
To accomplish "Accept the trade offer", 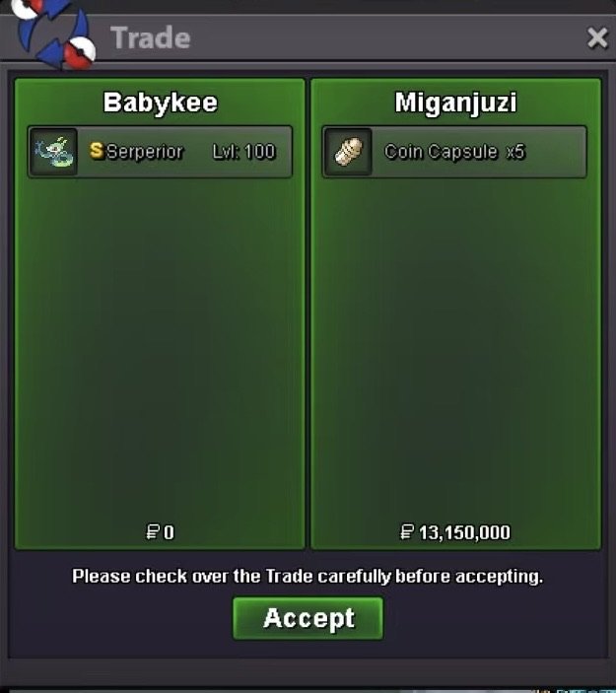I will click(308, 618).
